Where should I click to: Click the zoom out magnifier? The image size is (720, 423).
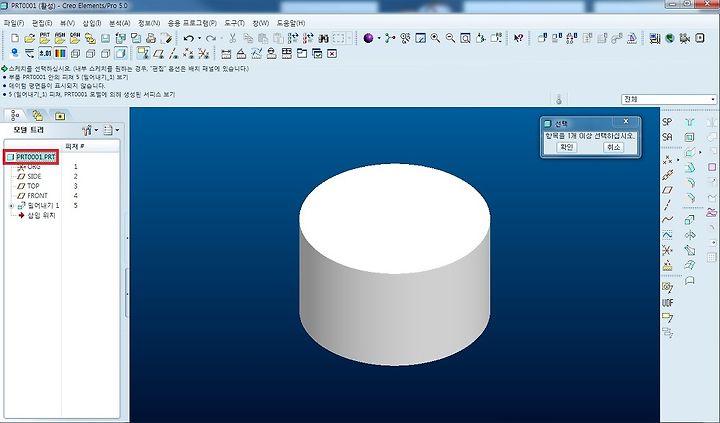(x=450, y=38)
